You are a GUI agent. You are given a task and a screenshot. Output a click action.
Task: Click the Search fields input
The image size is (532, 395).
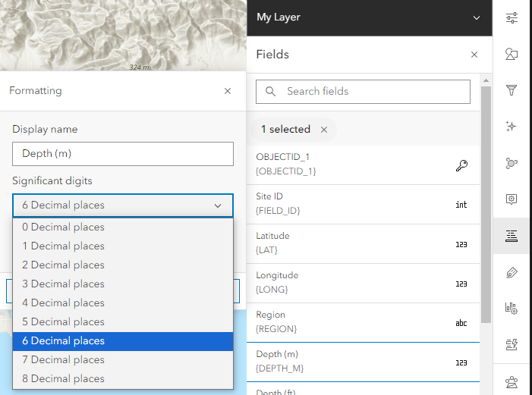[x=363, y=92]
